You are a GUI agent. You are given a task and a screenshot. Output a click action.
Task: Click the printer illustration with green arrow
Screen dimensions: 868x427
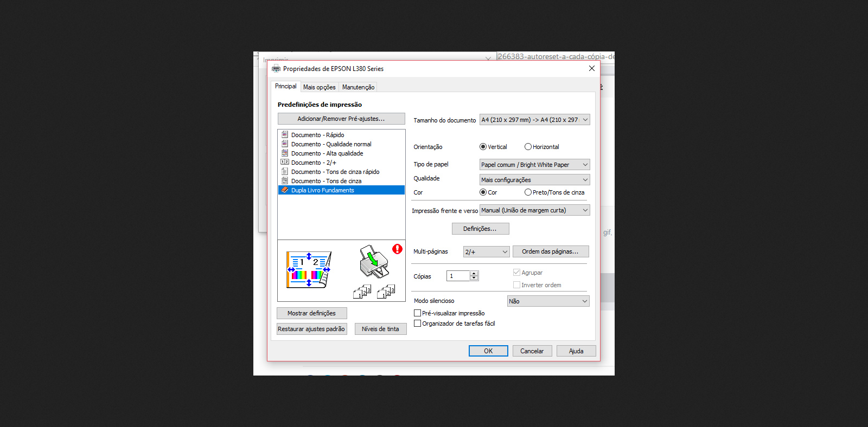(374, 262)
